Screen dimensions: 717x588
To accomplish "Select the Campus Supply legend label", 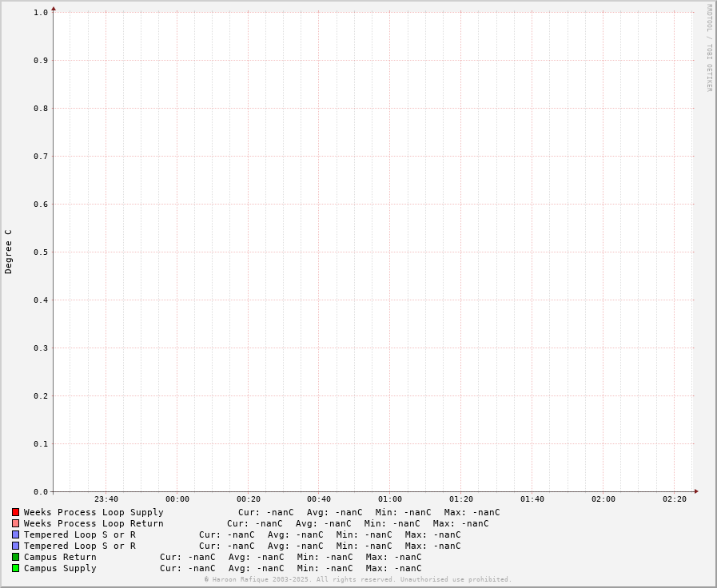I will click(60, 568).
